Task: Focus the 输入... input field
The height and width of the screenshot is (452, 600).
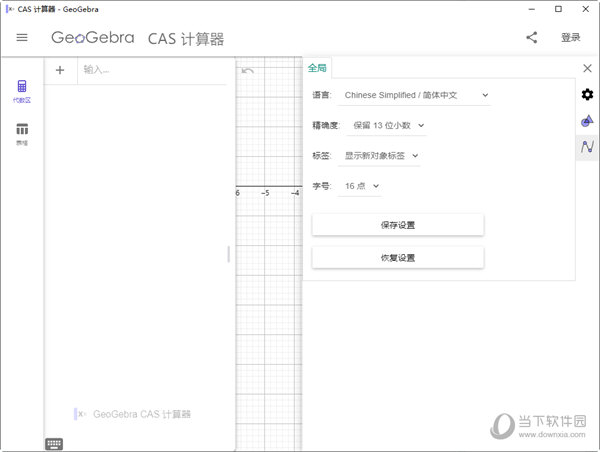Action: point(153,70)
